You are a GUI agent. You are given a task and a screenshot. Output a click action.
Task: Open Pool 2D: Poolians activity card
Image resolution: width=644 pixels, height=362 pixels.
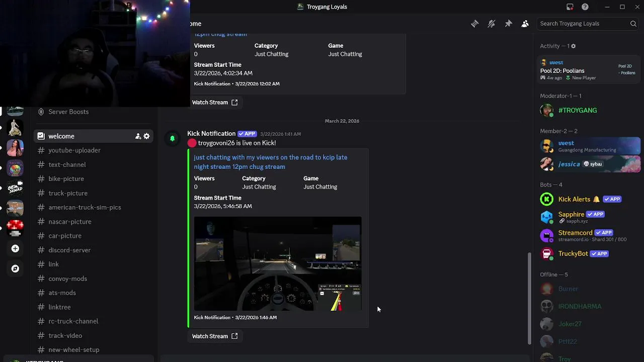(x=588, y=70)
